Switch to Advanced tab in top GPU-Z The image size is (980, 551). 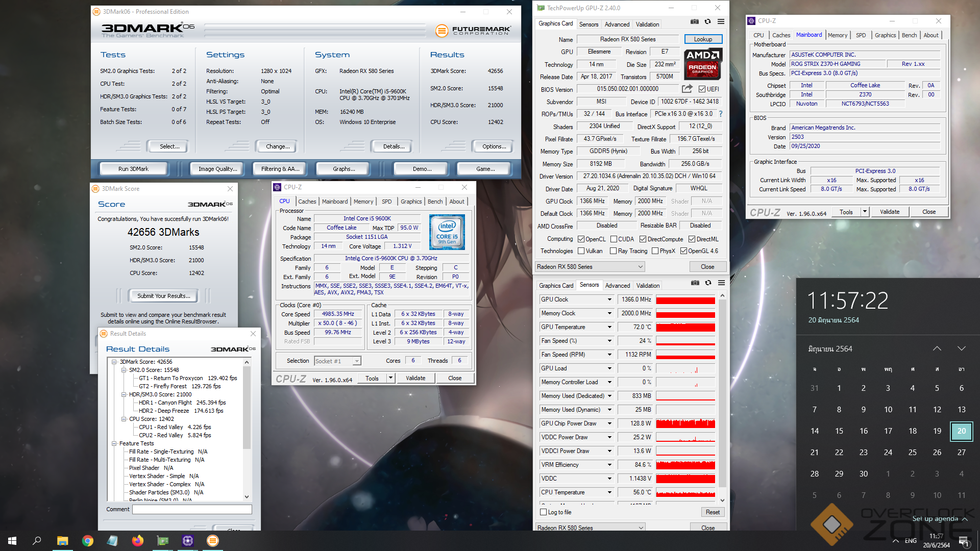click(x=617, y=24)
